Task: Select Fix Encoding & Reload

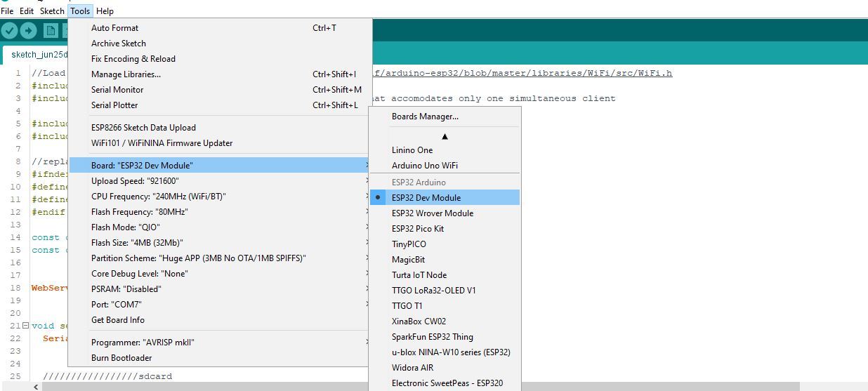Action: 220,59
